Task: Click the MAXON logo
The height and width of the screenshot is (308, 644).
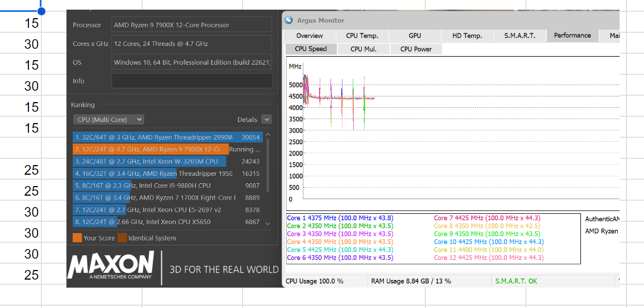Action: (x=111, y=265)
